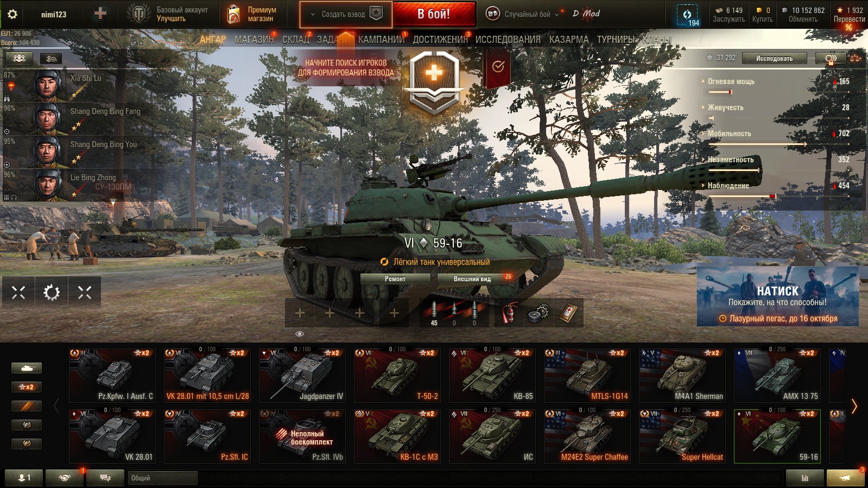The height and width of the screenshot is (488, 868).
Task: Click the fire extinguisher consumable slot
Action: pyautogui.click(x=509, y=313)
